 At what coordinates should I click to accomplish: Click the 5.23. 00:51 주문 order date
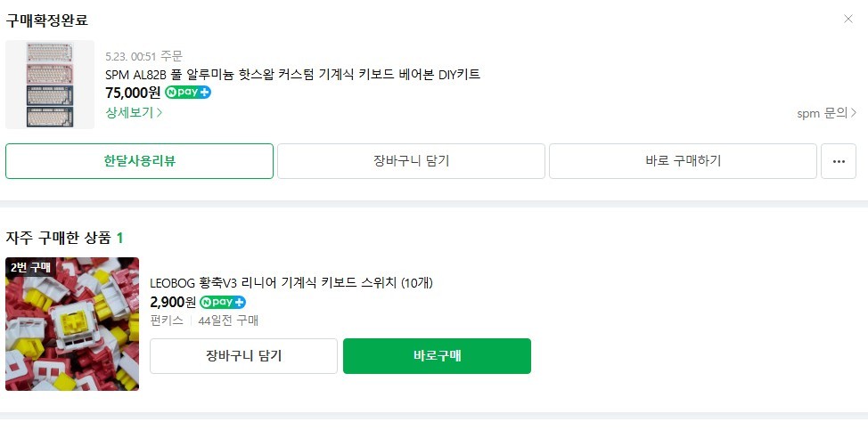coord(143,56)
